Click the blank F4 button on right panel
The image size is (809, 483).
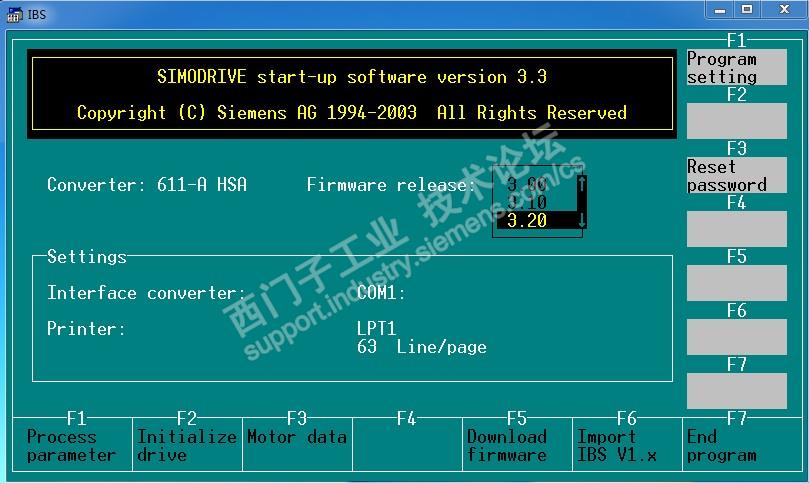pyautogui.click(x=736, y=229)
